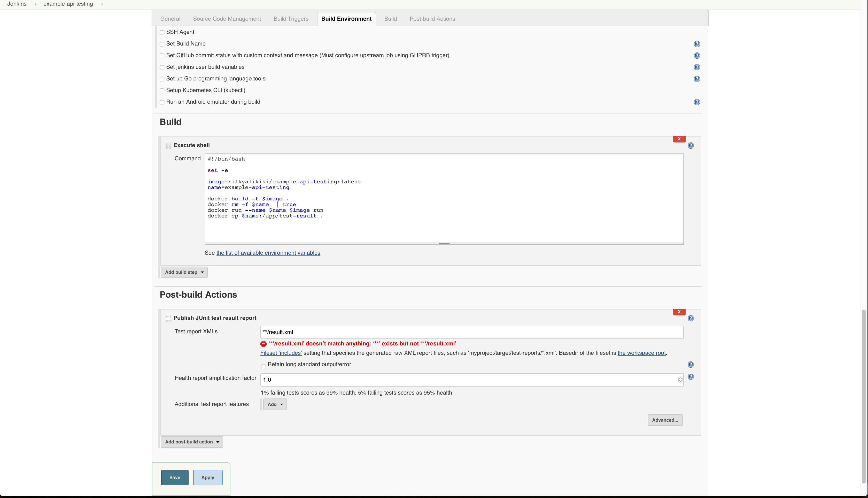Open help for Go programming language tools
This screenshot has width=868, height=498.
(697, 79)
